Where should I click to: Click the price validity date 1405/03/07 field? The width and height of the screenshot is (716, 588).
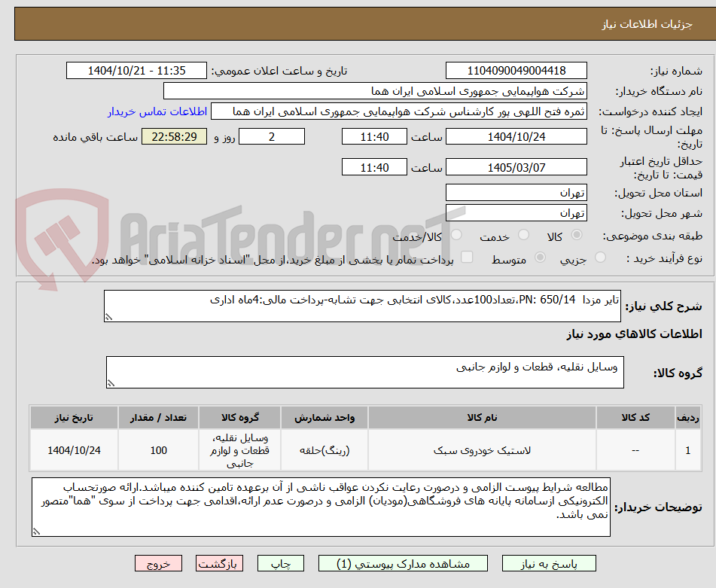tap(516, 167)
